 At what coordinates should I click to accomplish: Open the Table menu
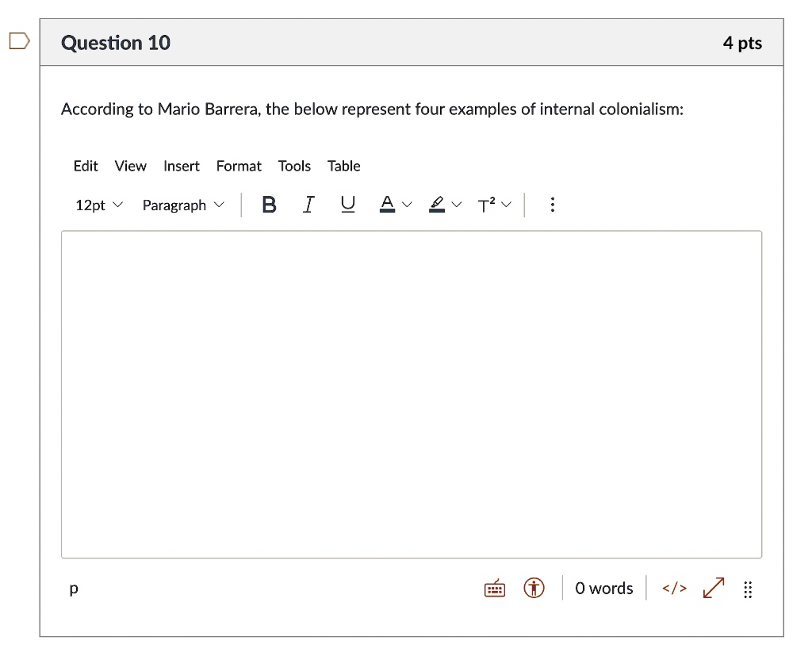click(343, 166)
